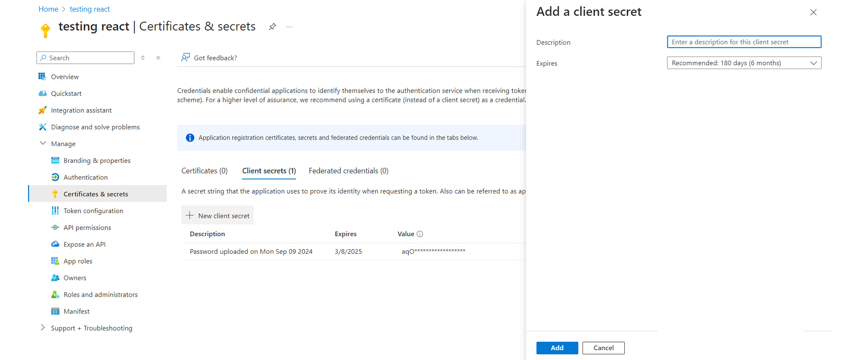This screenshot has width=868, height=360.
Task: Click the masked secret value aqO***
Action: click(x=434, y=251)
